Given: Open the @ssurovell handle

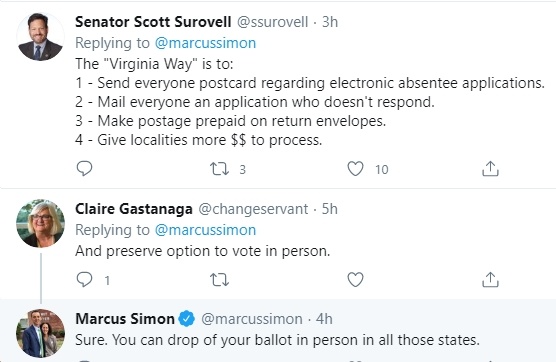Looking at the screenshot, I should tap(272, 22).
